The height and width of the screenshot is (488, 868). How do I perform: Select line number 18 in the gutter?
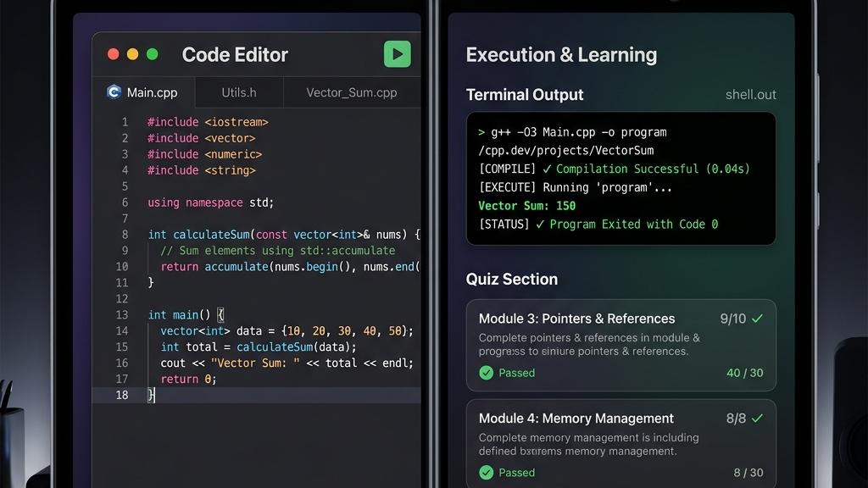pyautogui.click(x=122, y=395)
